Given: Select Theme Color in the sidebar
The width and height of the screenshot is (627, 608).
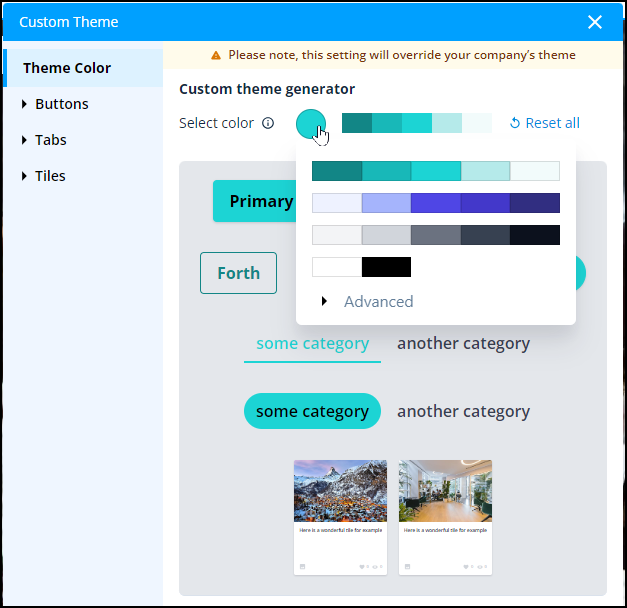Looking at the screenshot, I should click(x=67, y=68).
